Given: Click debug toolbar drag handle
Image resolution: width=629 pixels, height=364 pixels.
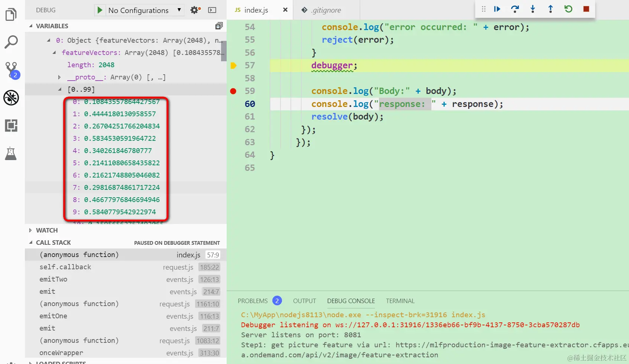Looking at the screenshot, I should pos(483,9).
